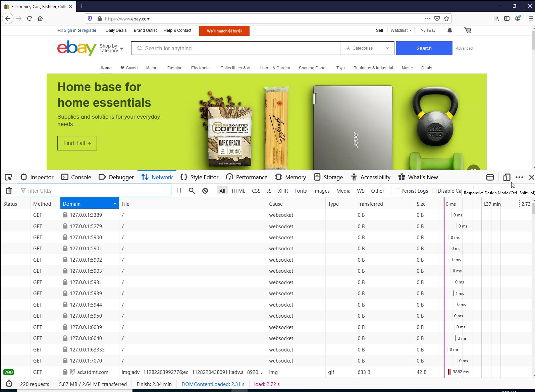Viewport: 535px width, 392px height.
Task: Click in the Filter URLs field
Action: (x=94, y=191)
